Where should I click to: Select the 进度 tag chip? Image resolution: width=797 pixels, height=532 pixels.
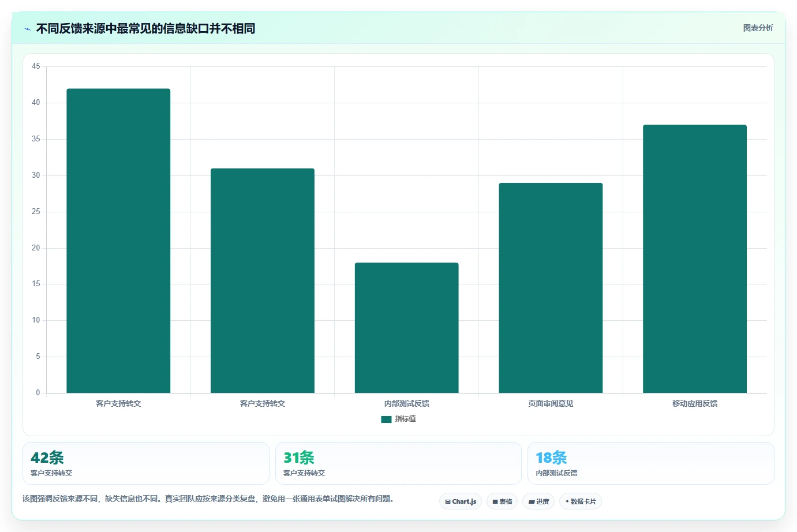538,501
